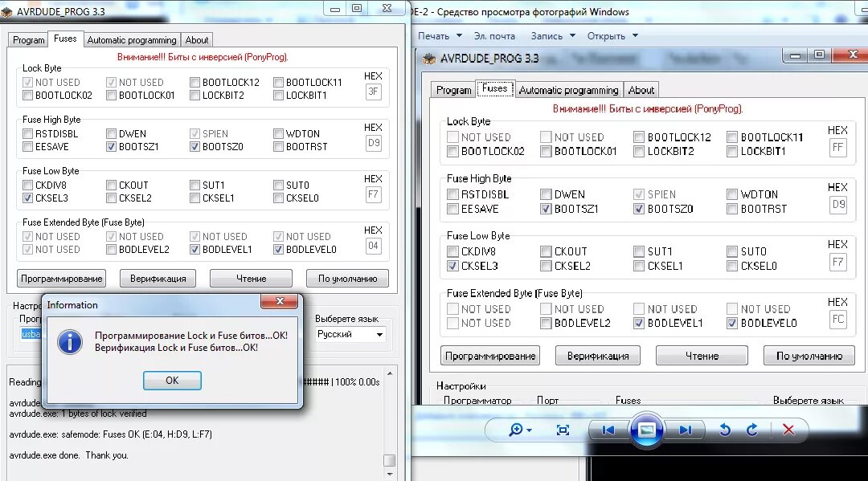This screenshot has width=868, height=481.
Task: Open About tab in left AVRDUDE window
Action: point(197,40)
